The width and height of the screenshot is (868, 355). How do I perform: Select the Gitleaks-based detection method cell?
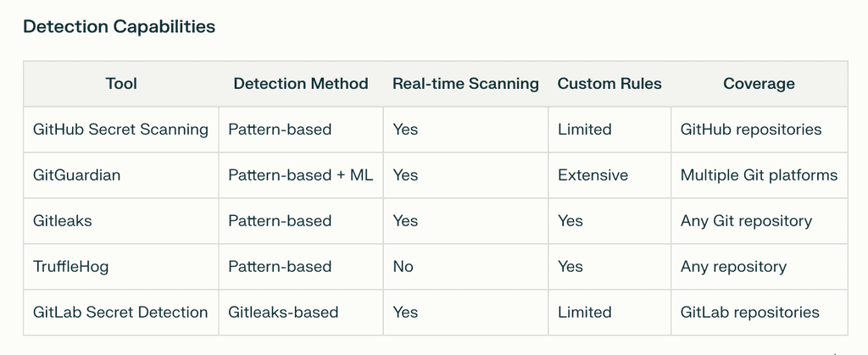[x=283, y=313]
